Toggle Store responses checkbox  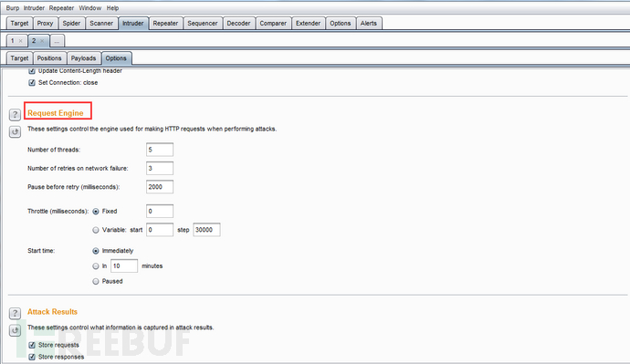tap(32, 357)
